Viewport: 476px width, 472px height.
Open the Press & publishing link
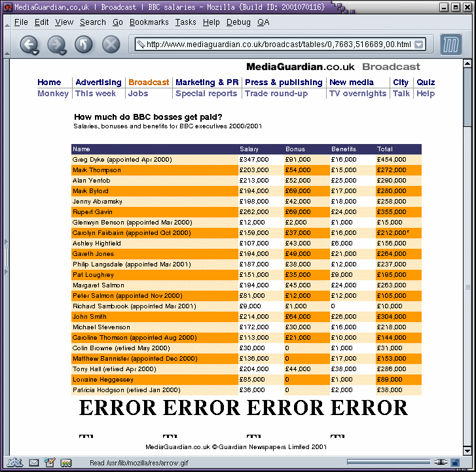pos(284,82)
